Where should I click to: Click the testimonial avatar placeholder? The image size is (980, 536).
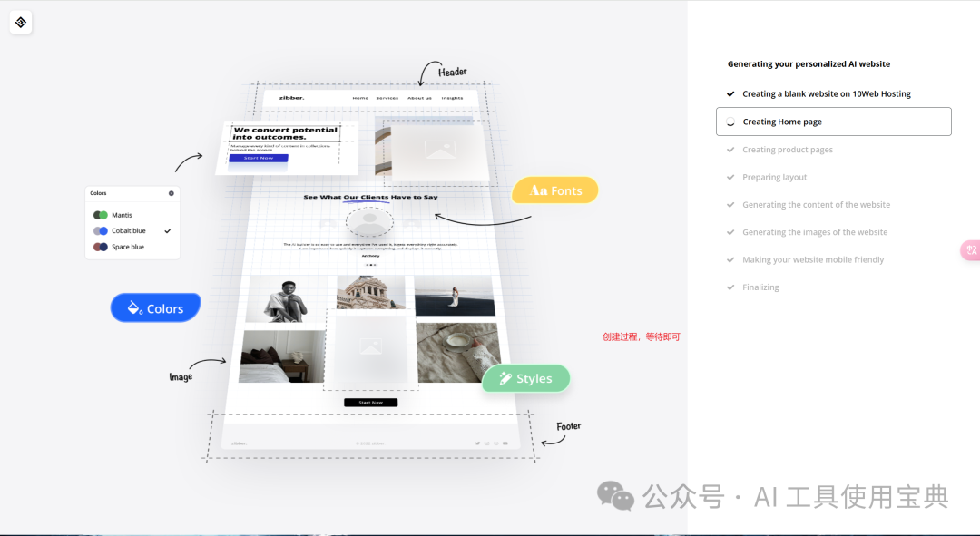369,221
